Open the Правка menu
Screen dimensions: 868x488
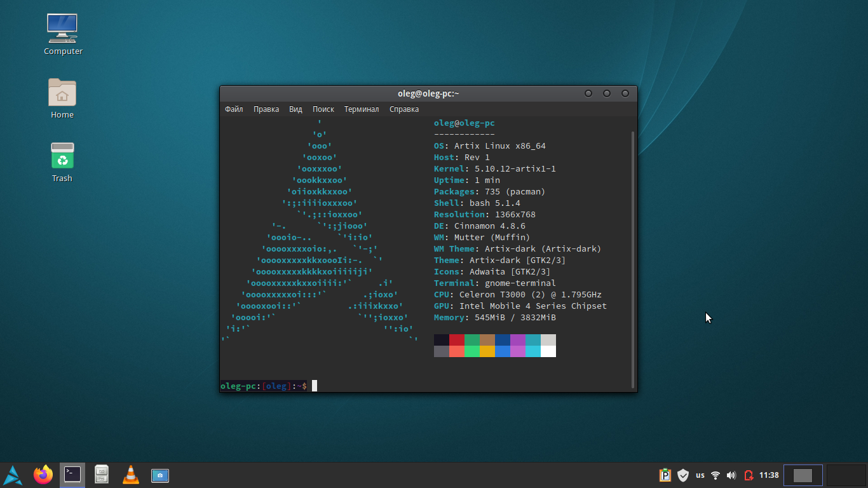[x=266, y=109]
